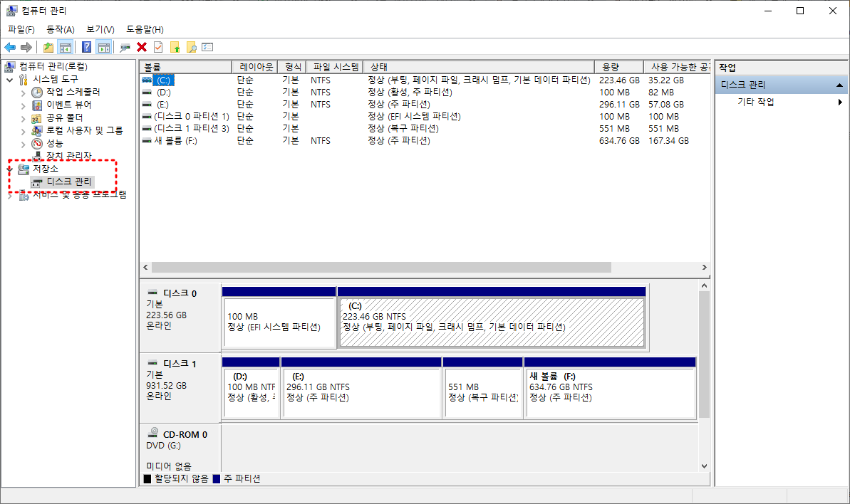Viewport: 850px width, 504px height.
Task: Sort by the 형식 column header
Action: [x=292, y=67]
